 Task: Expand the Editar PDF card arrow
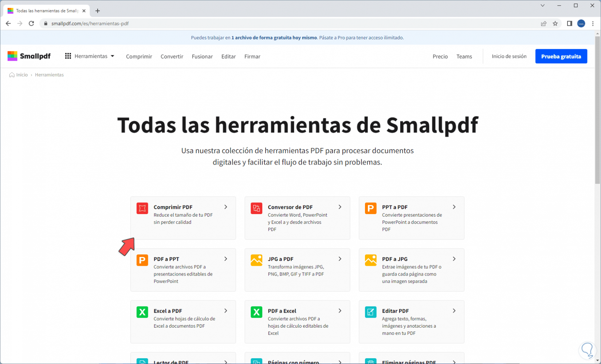point(454,310)
